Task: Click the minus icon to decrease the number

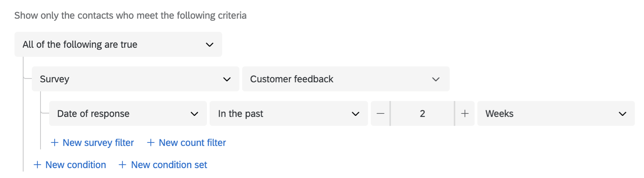Action: 380,114
